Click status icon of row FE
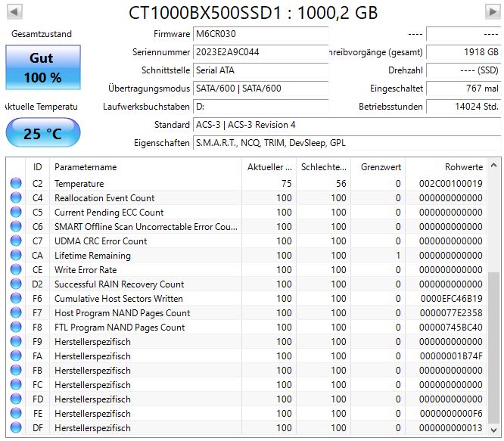The image size is (504, 441). coord(16,413)
